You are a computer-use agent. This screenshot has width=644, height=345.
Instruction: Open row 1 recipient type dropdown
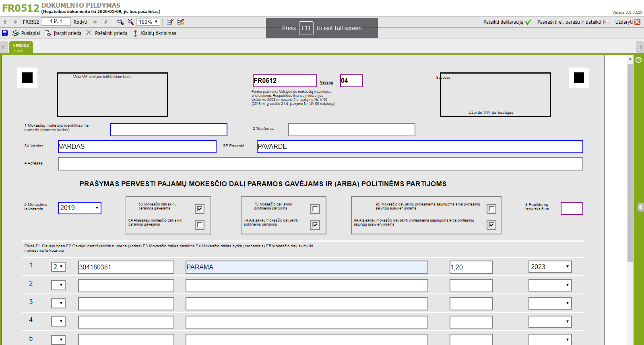(x=58, y=267)
